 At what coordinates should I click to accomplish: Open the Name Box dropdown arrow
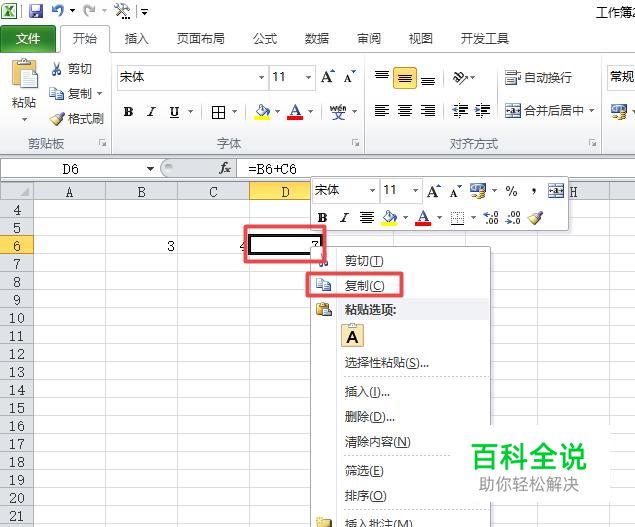(150, 169)
